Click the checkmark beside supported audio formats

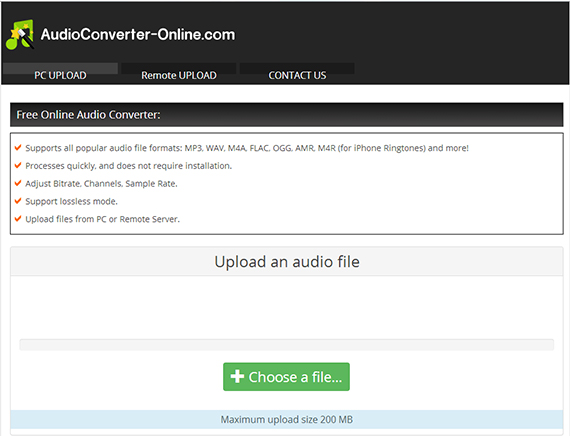(18, 147)
